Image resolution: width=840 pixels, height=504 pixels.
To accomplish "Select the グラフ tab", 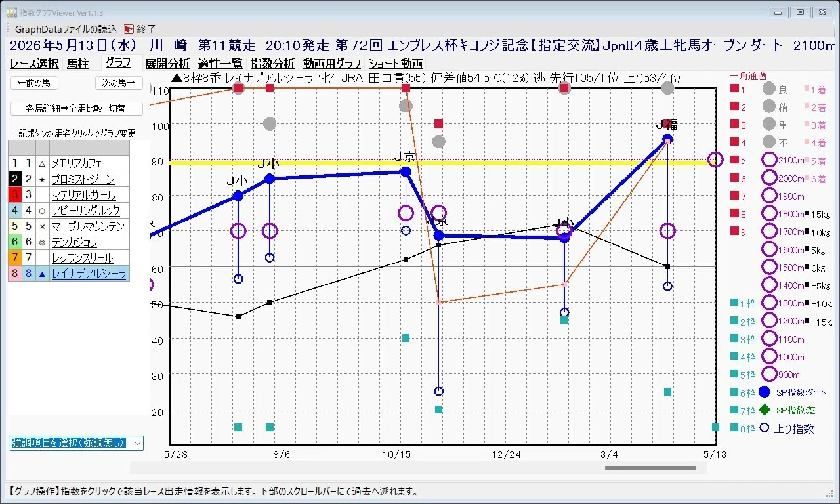I will point(118,62).
